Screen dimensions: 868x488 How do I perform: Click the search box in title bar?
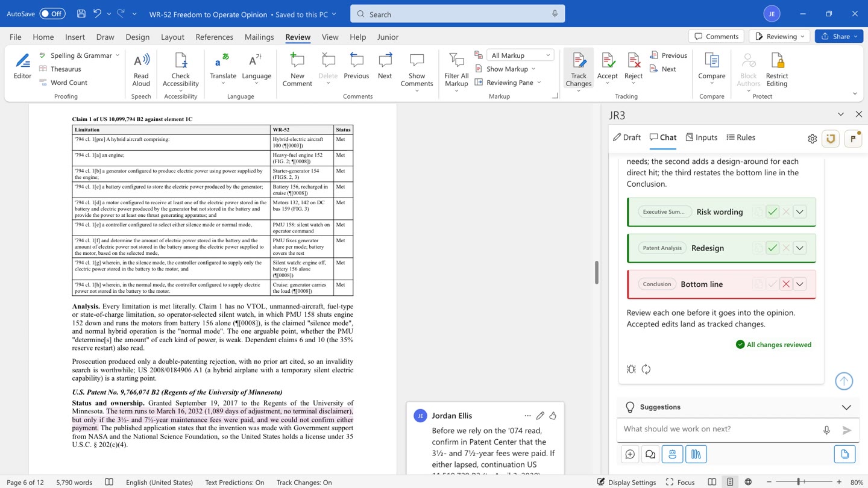click(458, 14)
